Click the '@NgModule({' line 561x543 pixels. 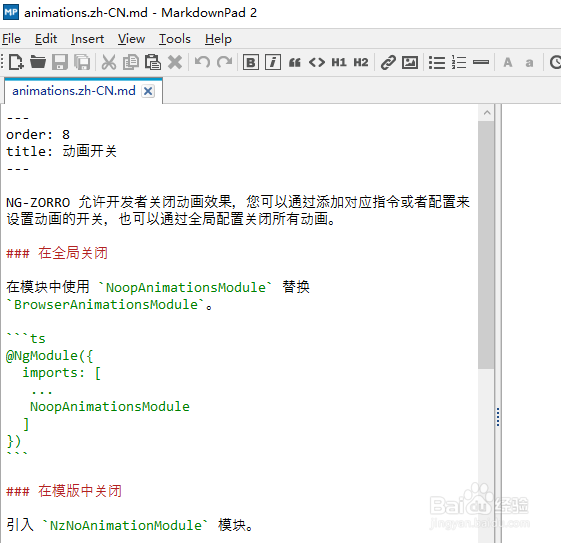click(49, 356)
